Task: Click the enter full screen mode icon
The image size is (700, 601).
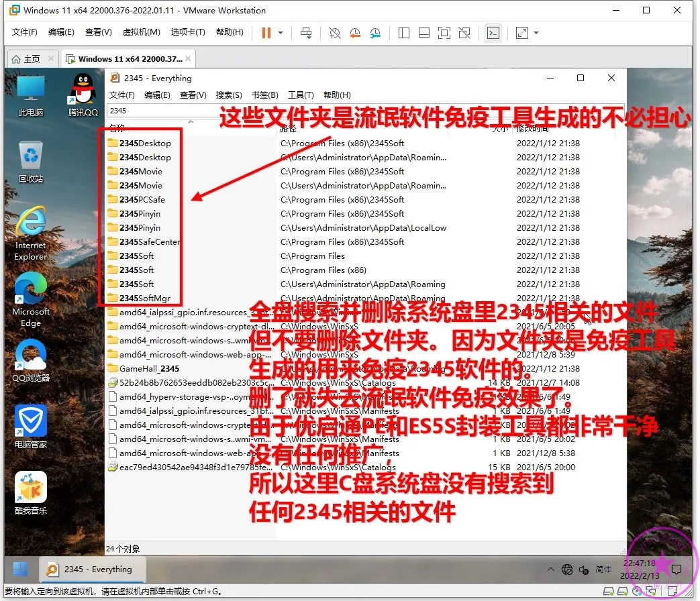Action: (x=444, y=32)
